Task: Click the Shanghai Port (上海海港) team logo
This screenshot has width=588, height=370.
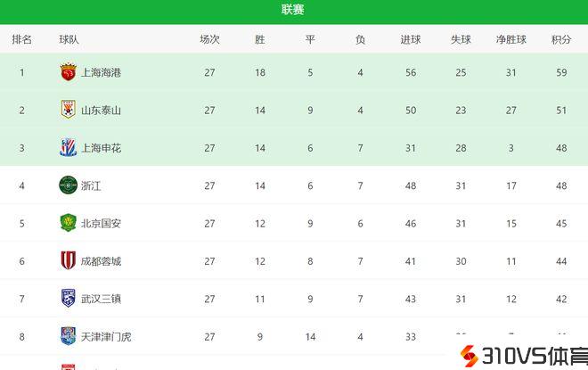Action: 68,72
